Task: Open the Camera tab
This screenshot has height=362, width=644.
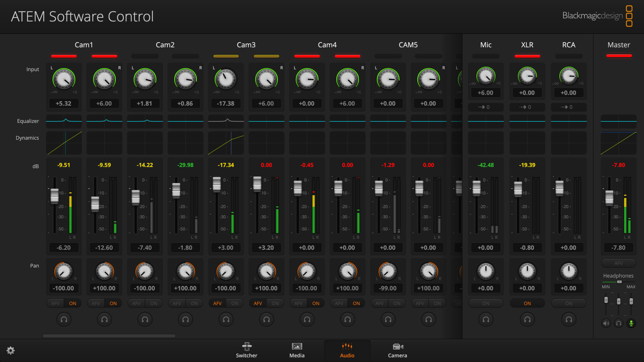Action: click(397, 351)
